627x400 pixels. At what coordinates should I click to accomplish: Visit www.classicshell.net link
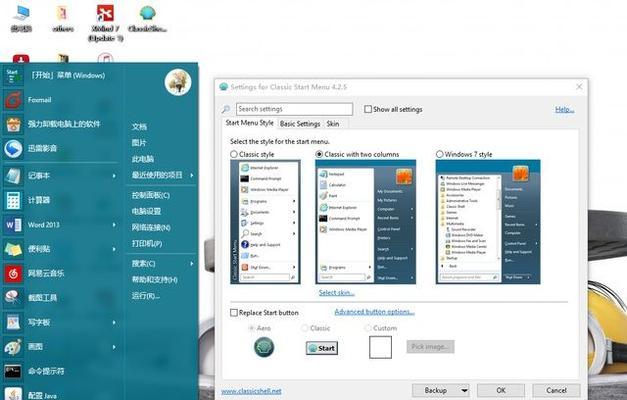[252, 391]
